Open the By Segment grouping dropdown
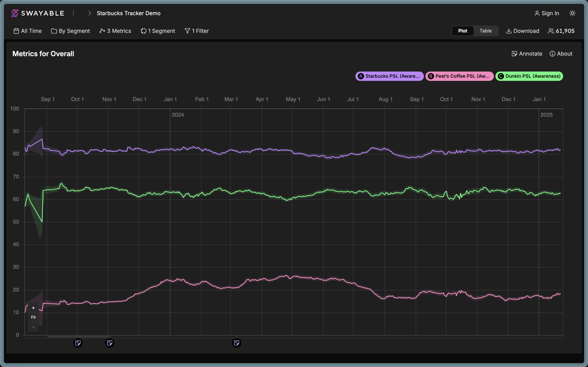The width and height of the screenshot is (588, 367). 70,31
